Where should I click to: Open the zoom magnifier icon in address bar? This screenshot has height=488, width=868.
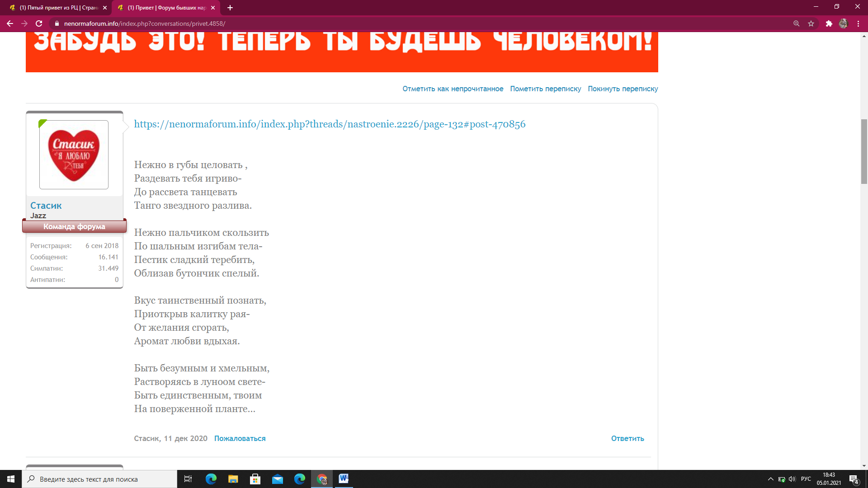click(796, 23)
